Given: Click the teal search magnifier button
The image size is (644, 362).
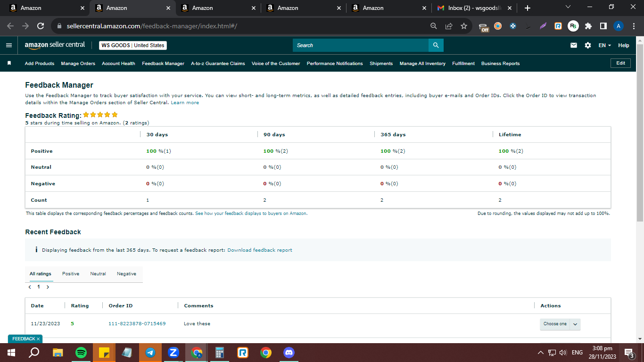Looking at the screenshot, I should [436, 45].
